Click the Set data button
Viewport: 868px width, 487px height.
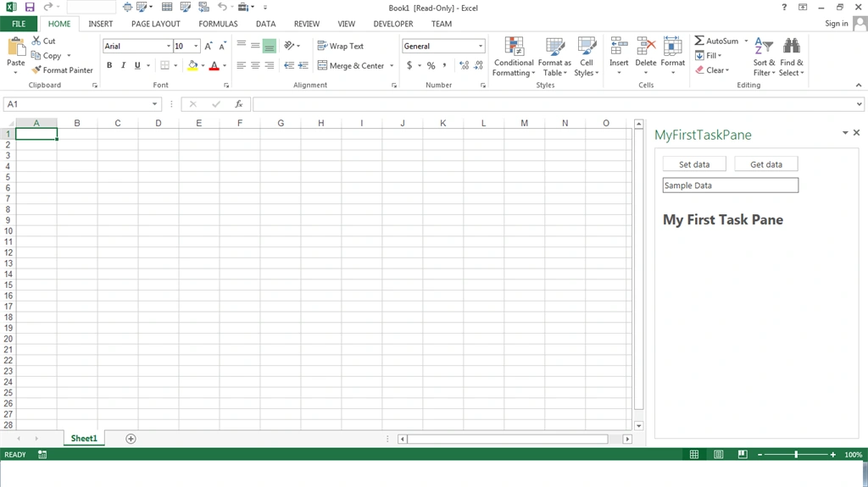coord(694,164)
